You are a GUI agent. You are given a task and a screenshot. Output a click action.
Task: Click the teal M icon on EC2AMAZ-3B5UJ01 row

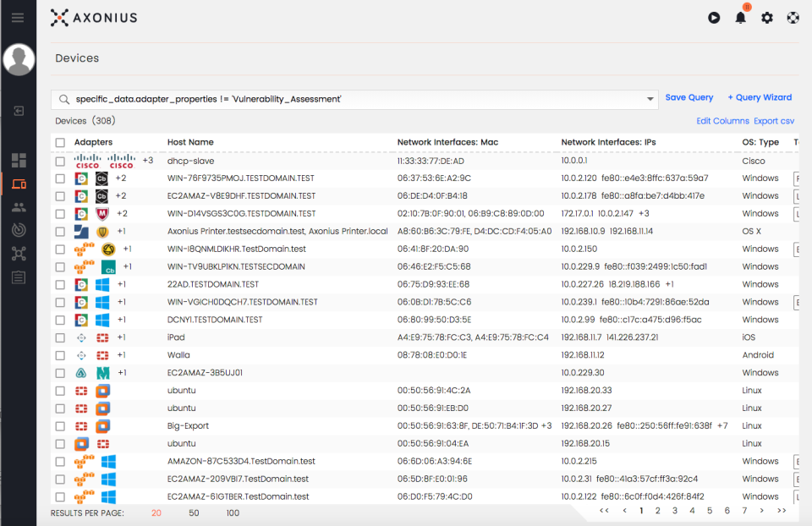click(103, 373)
